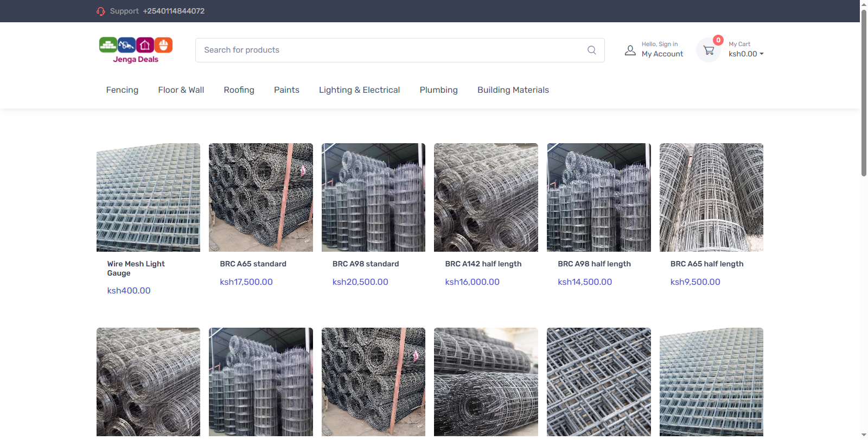
Task: Go to the Roofing category
Action: [239, 90]
